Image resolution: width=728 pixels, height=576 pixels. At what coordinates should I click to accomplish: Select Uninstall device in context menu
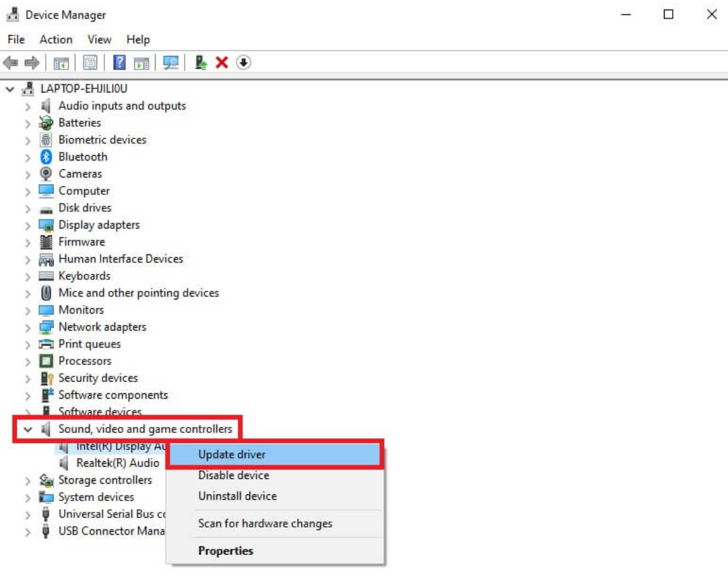click(x=237, y=496)
